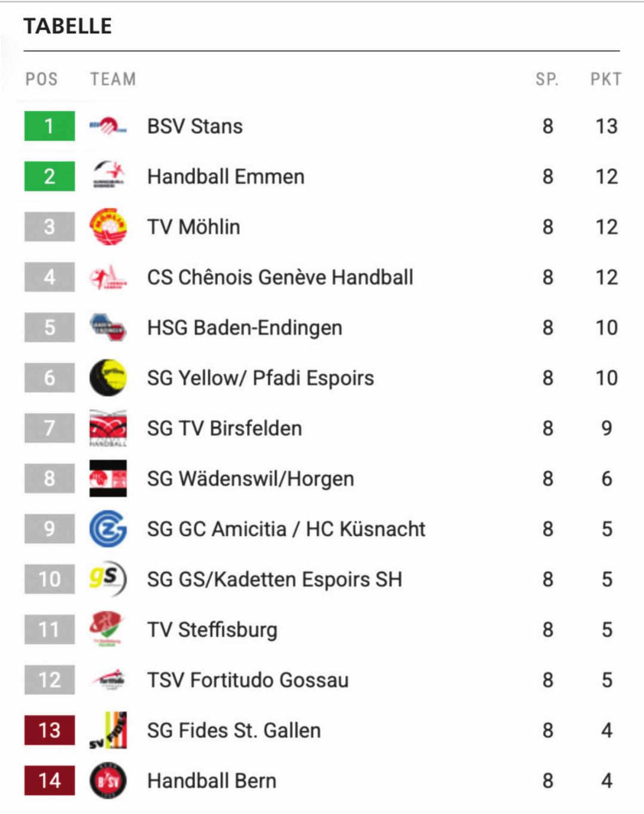Select the SG TV Birsfelden logo
Image resolution: width=644 pixels, height=814 pixels.
[x=108, y=428]
